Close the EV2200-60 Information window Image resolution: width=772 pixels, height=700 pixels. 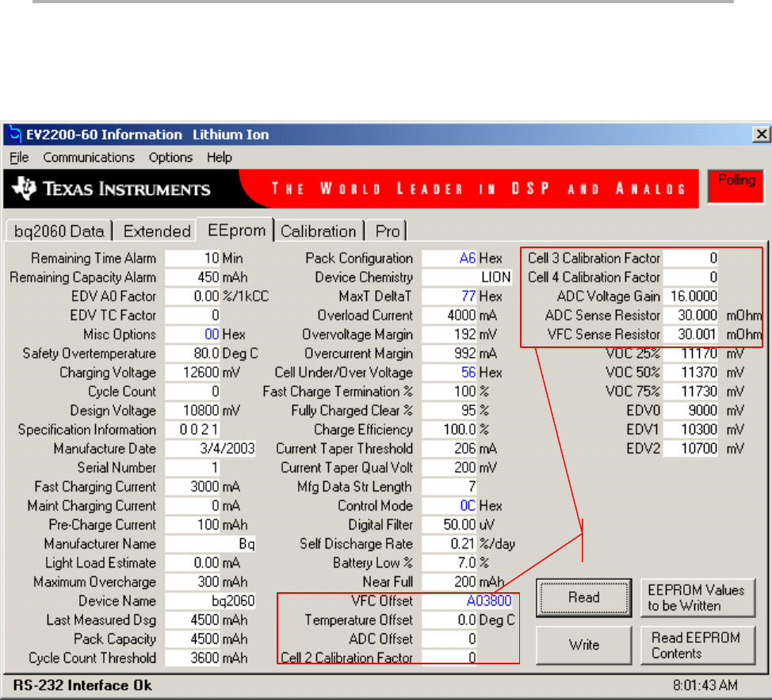760,135
